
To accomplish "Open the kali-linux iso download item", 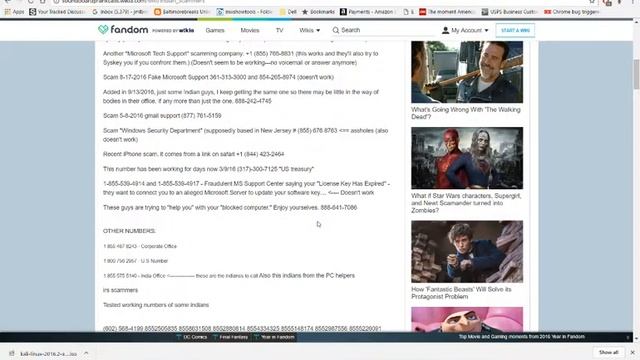I will (44, 353).
